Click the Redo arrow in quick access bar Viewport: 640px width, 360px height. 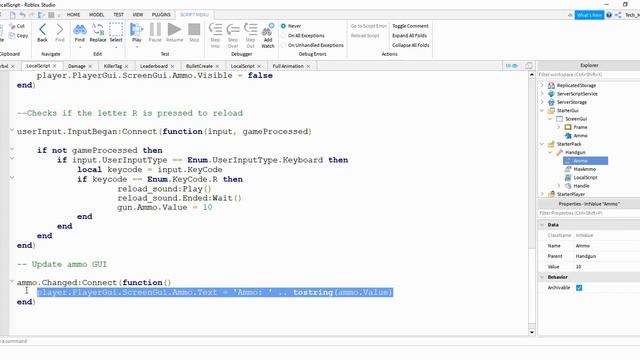click(x=31, y=15)
